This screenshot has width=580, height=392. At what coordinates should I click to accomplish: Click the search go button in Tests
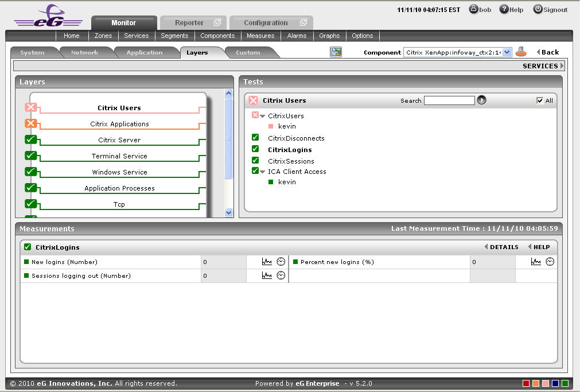click(481, 100)
